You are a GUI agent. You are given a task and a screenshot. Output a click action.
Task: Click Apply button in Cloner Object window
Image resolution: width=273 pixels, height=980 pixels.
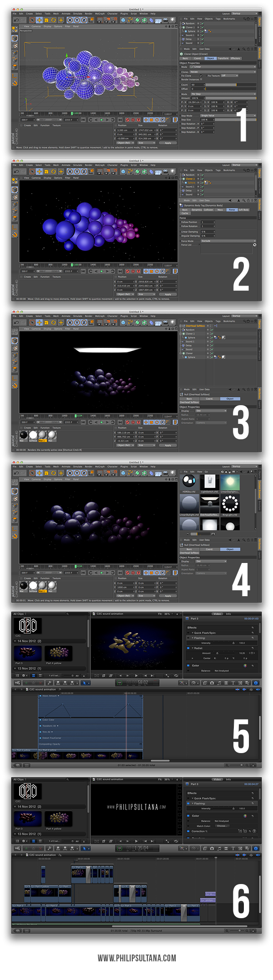168,143
